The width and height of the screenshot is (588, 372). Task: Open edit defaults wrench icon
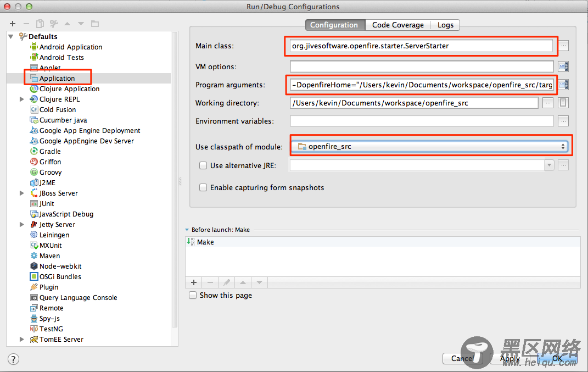54,24
